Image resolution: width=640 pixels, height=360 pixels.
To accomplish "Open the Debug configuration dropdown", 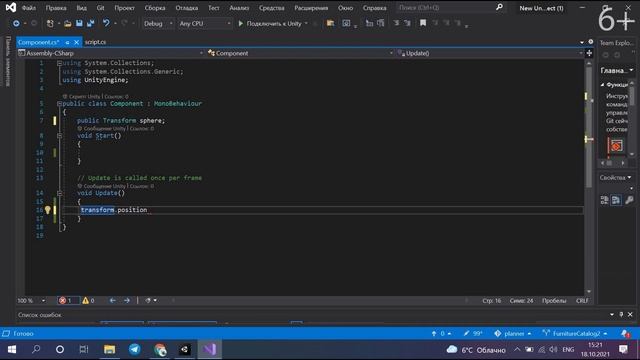I will pos(158,24).
